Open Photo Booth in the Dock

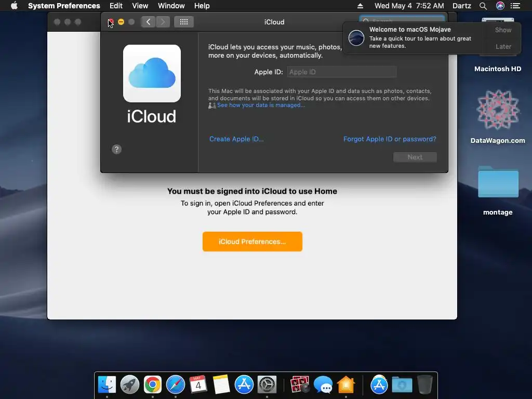coord(300,385)
